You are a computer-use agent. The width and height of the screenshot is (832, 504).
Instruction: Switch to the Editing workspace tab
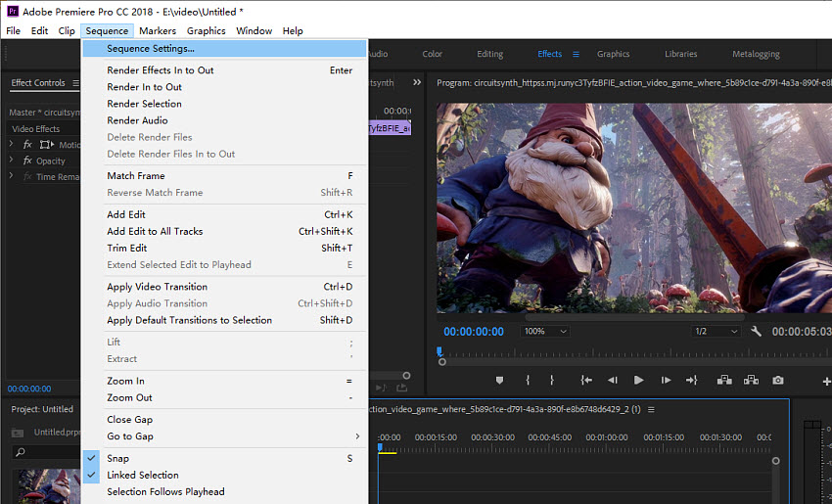pos(489,54)
